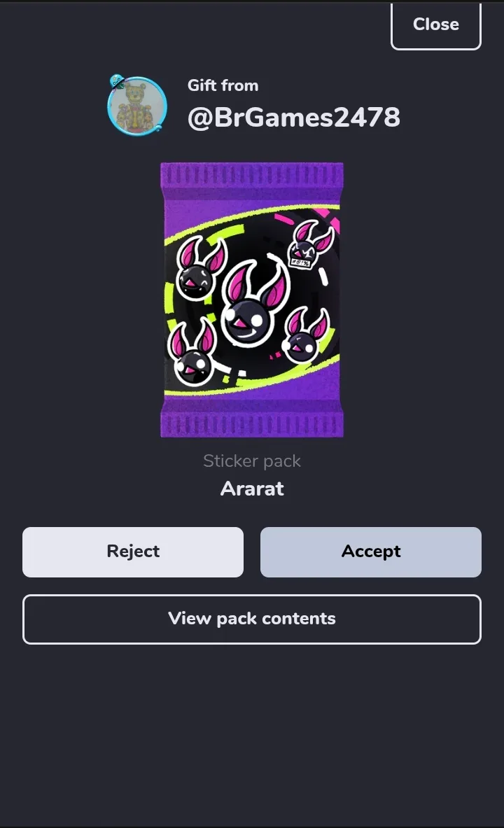Open View pack contents
Screen dimensions: 504x828
coord(252,619)
